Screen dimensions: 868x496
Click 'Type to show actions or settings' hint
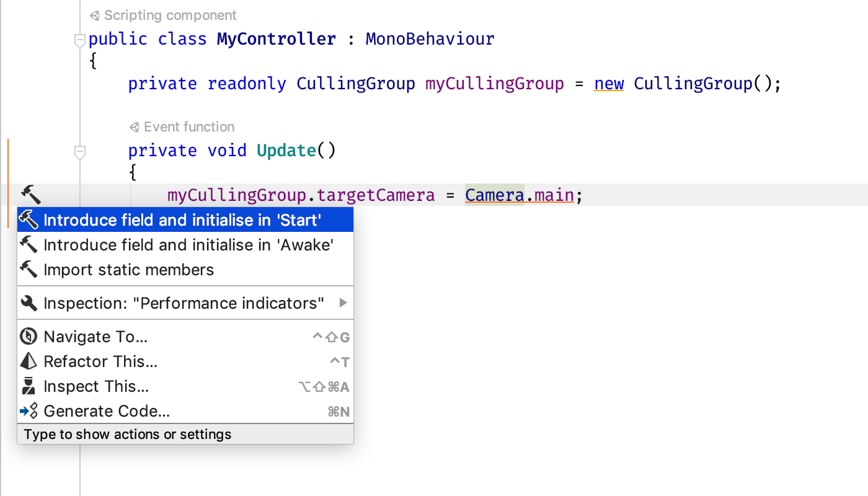(x=128, y=435)
